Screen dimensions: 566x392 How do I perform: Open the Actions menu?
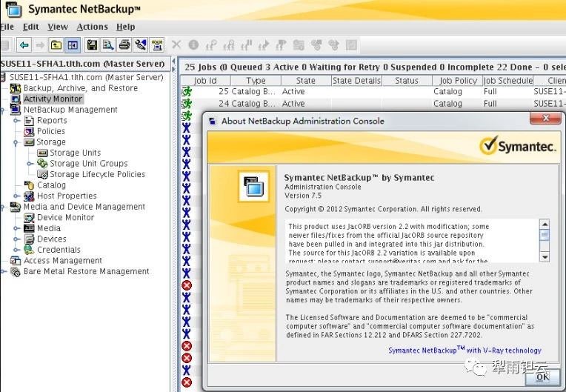(92, 27)
